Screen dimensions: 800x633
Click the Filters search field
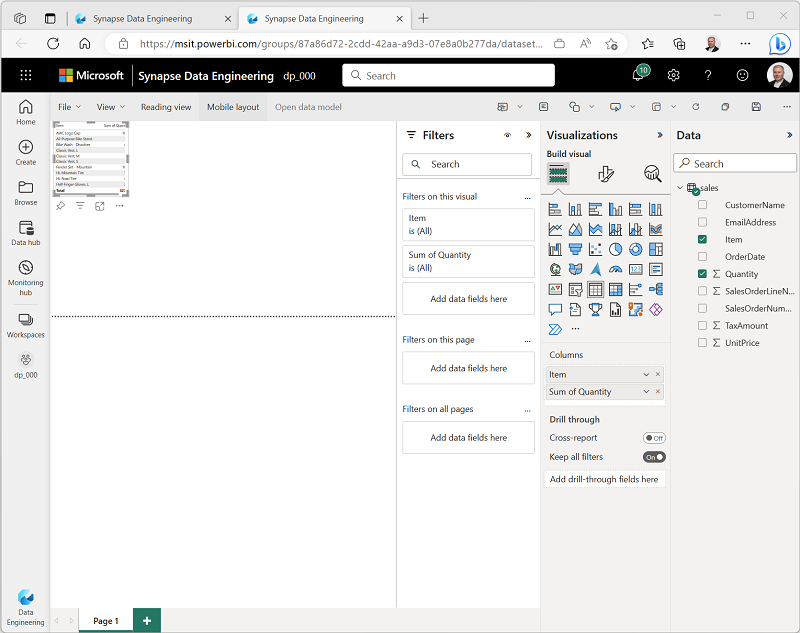point(467,164)
